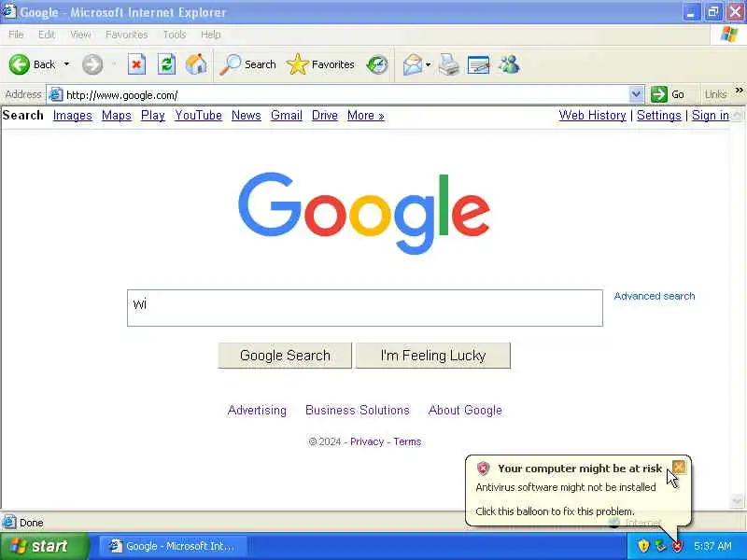The height and width of the screenshot is (560, 747).
Task: Click the Safely Remove Hardware tray icon
Action: click(660, 546)
